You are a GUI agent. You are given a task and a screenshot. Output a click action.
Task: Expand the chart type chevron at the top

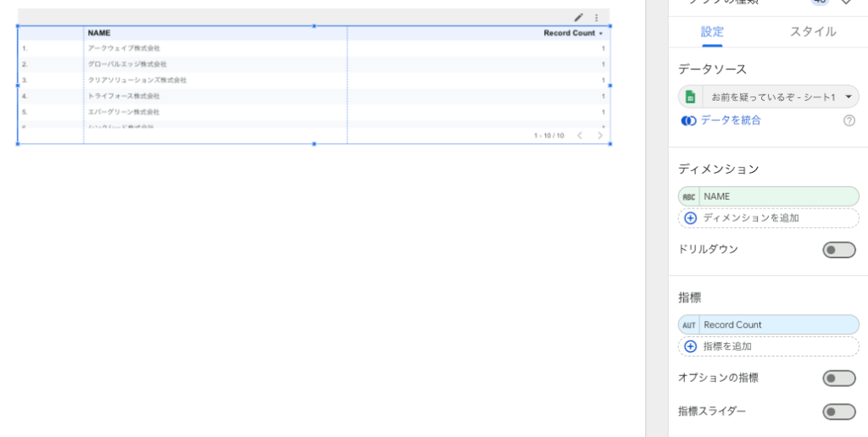[x=846, y=3]
